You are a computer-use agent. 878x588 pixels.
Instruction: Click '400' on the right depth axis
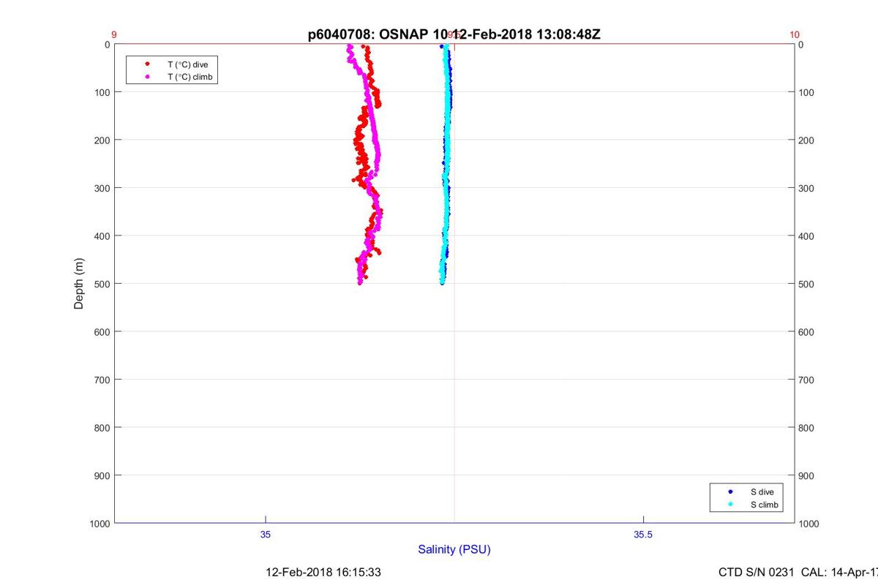click(806, 236)
